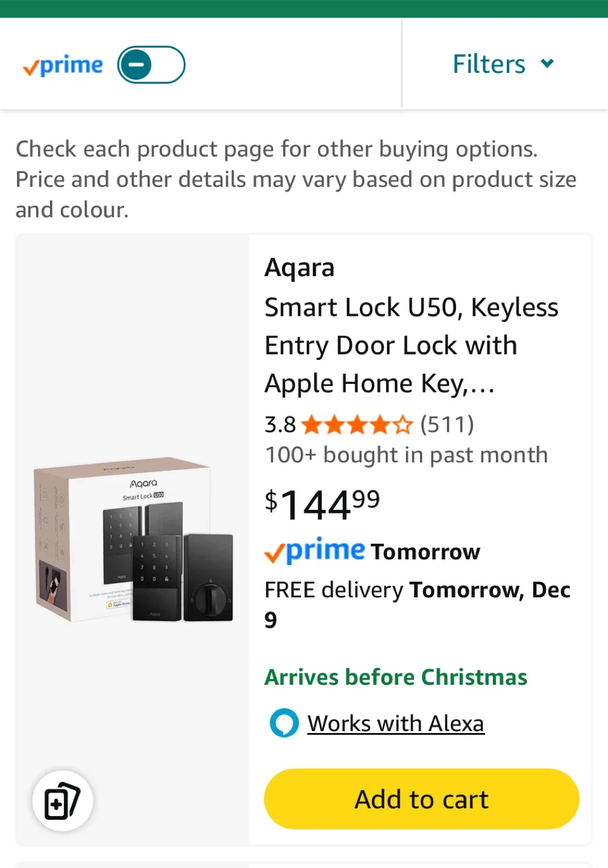The height and width of the screenshot is (868, 608).
Task: Click the outlined fifth star icon
Action: (403, 424)
